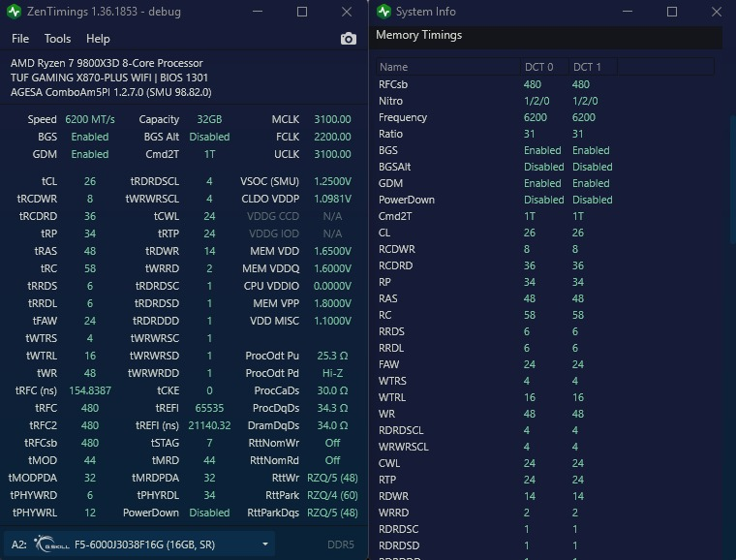Expand the A2 memory module dropdown arrow

[265, 544]
